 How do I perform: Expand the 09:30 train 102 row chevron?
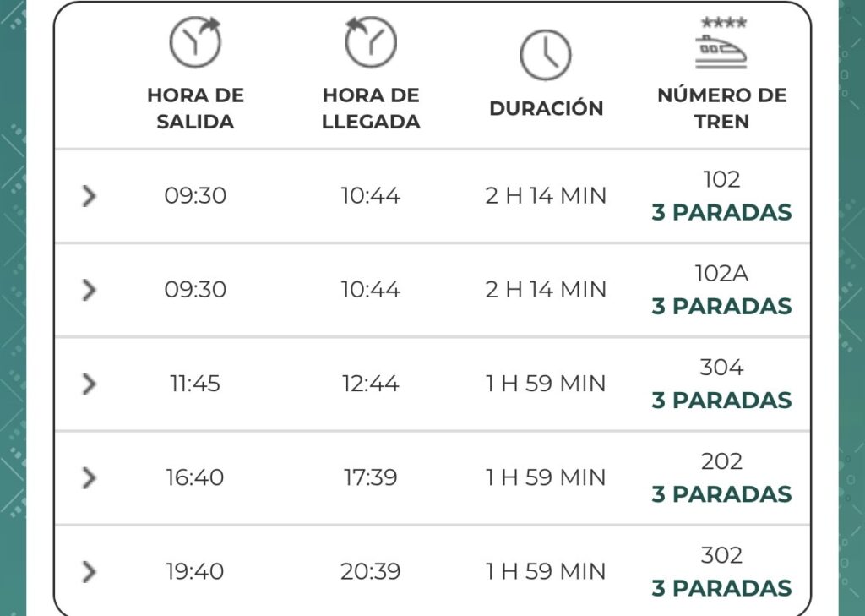pyautogui.click(x=90, y=196)
